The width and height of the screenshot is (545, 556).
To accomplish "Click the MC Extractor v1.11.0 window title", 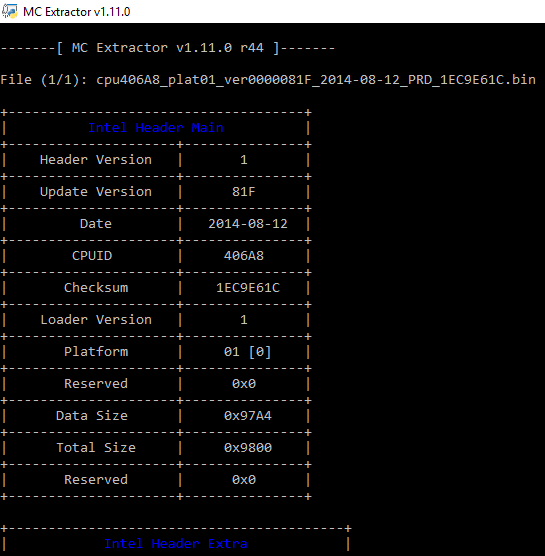I will tap(77, 12).
